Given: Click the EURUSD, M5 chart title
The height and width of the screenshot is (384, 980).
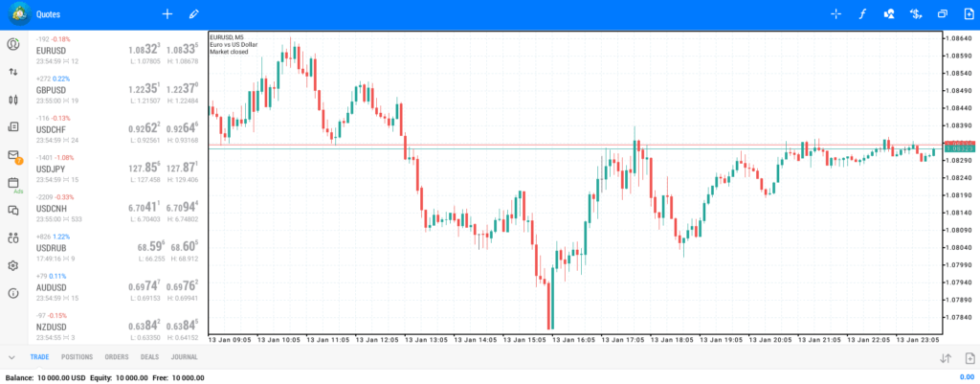Looking at the screenshot, I should coord(227,37).
